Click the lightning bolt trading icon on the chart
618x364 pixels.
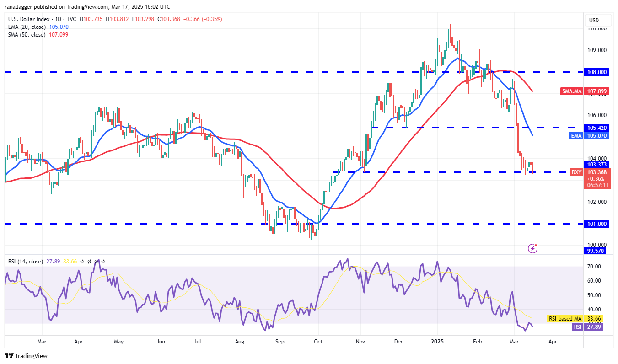(532, 248)
